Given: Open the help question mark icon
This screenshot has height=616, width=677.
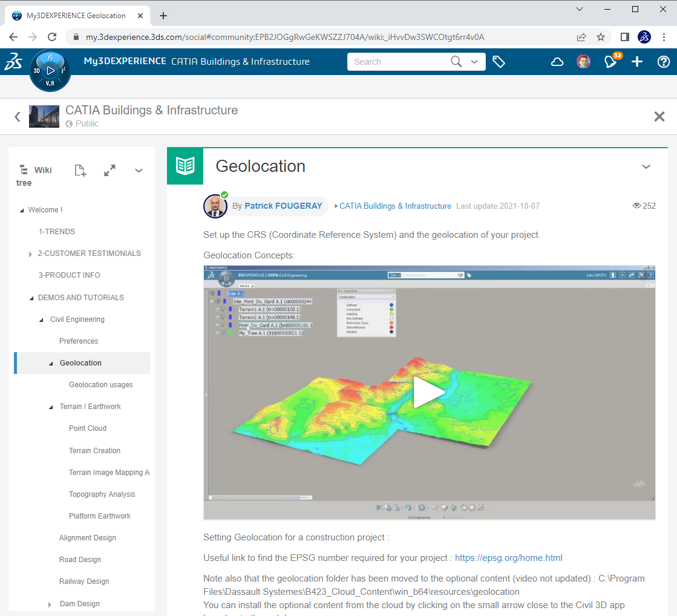Looking at the screenshot, I should [664, 61].
